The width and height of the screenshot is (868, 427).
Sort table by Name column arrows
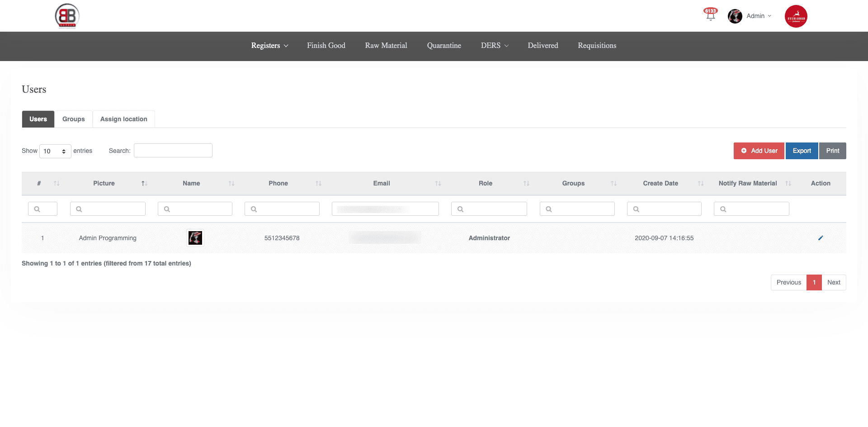point(231,183)
